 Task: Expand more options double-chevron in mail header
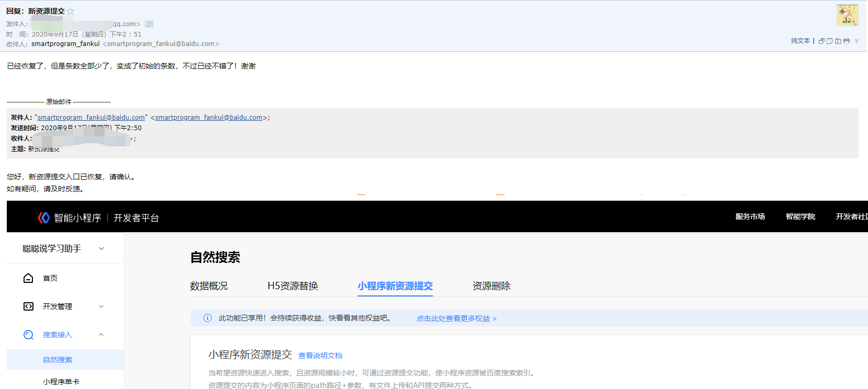(x=856, y=41)
